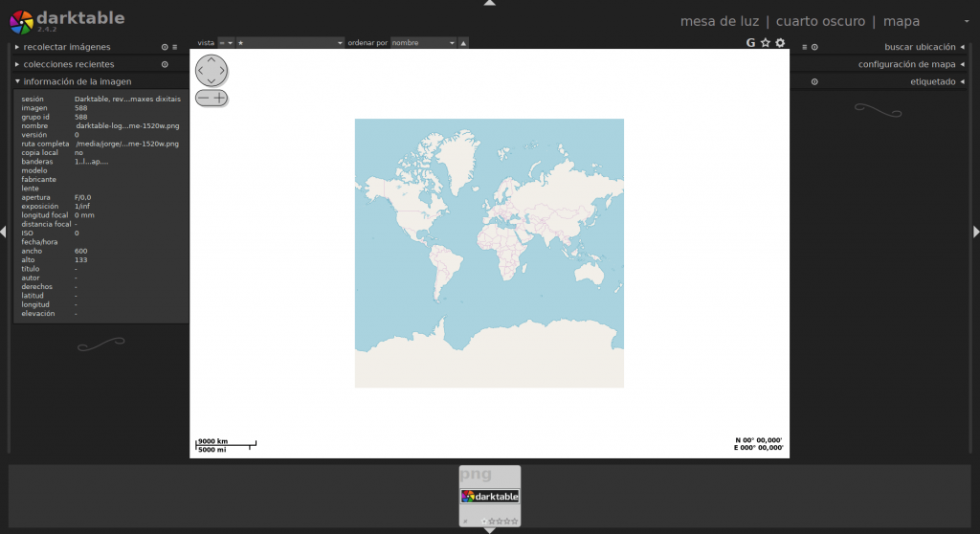Switch to 'mesa de luz' view
The image size is (980, 534).
pyautogui.click(x=719, y=21)
